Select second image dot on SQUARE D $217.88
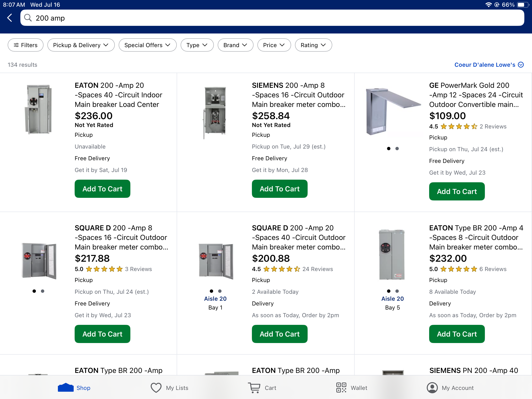The image size is (532, 399). coord(43,291)
